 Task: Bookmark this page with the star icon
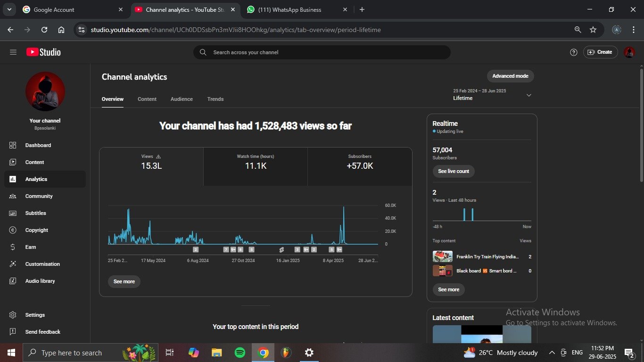[593, 30]
